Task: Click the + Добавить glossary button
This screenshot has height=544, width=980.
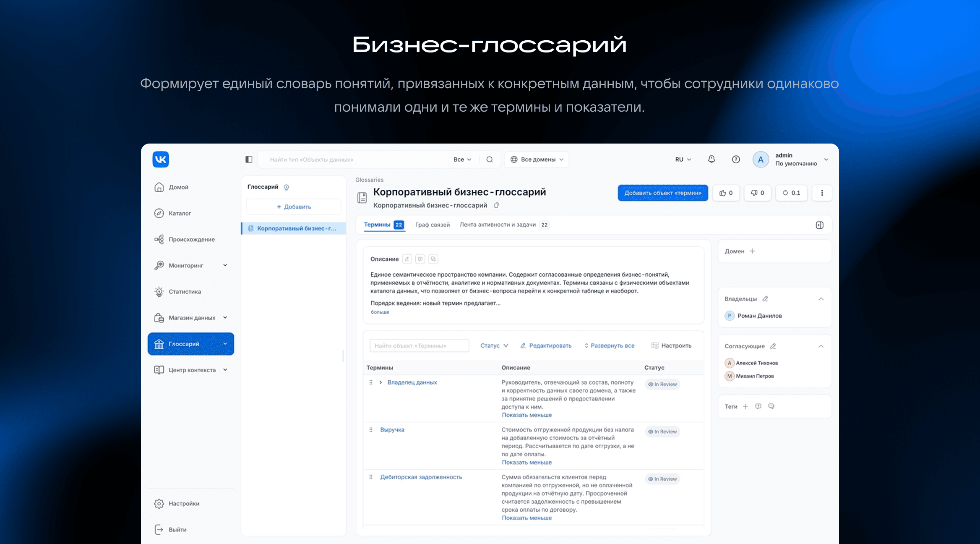Action: pos(294,207)
